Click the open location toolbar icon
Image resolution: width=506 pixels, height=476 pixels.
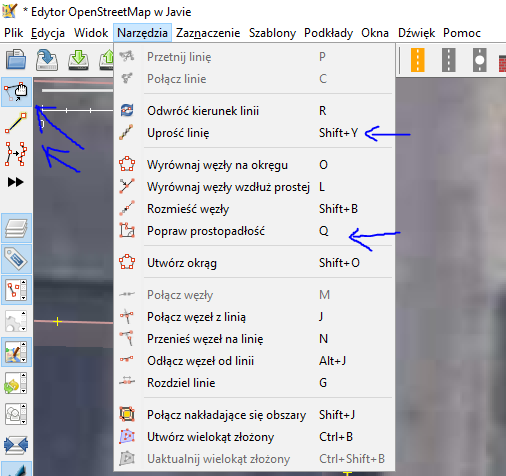pyautogui.click(x=47, y=59)
